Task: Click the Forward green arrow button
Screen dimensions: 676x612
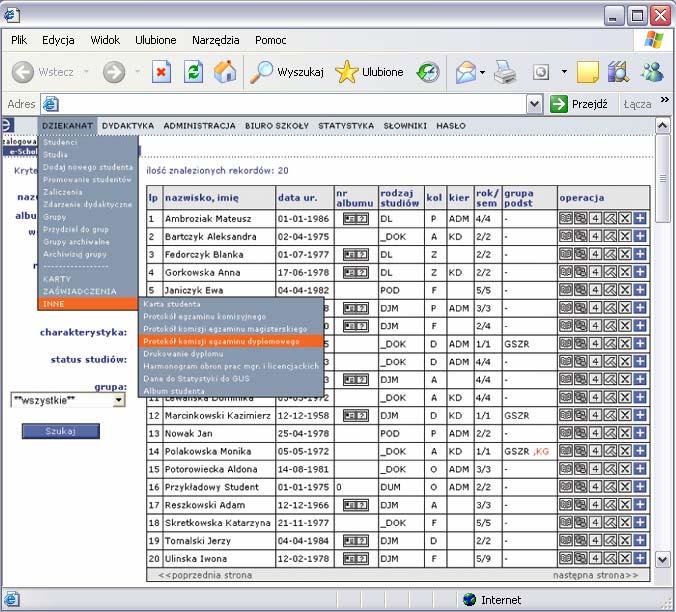Action: 114,72
